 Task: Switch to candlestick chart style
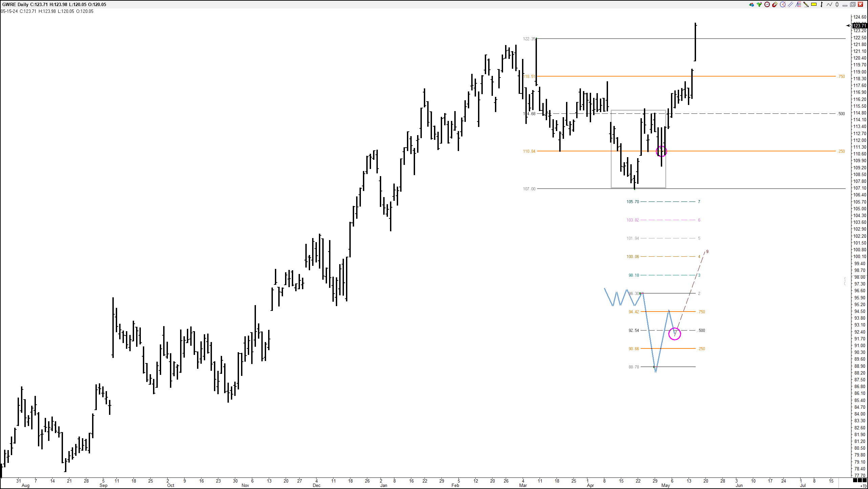click(837, 4)
